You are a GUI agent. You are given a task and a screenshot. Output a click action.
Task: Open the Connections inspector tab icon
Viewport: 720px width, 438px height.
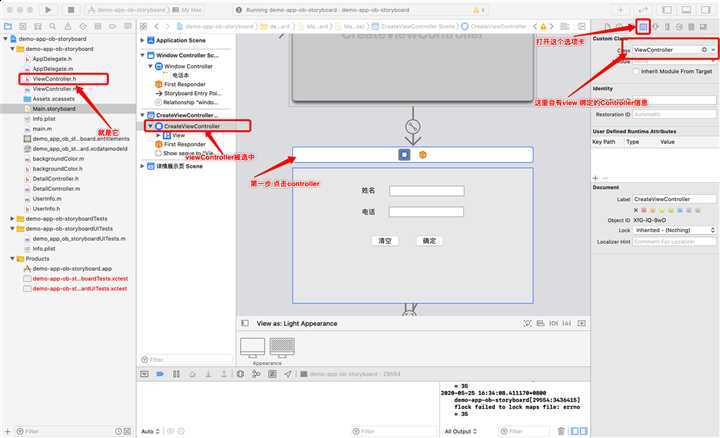tap(679, 27)
